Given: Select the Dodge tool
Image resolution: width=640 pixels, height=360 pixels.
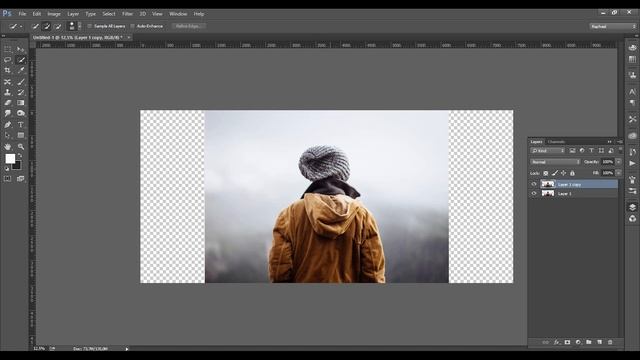Looking at the screenshot, I should [x=21, y=113].
